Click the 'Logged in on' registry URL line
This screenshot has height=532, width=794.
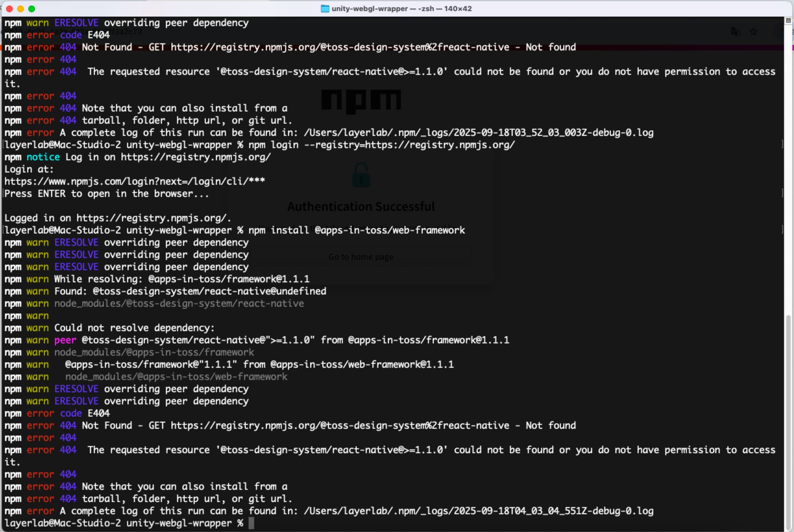point(153,218)
